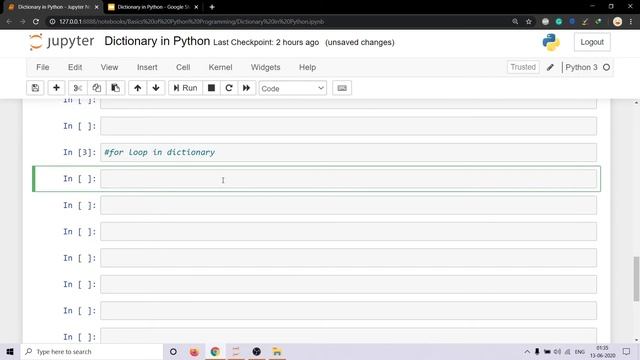Open Chrome three-dot menu
This screenshot has width=640, height=360.
(631, 22)
